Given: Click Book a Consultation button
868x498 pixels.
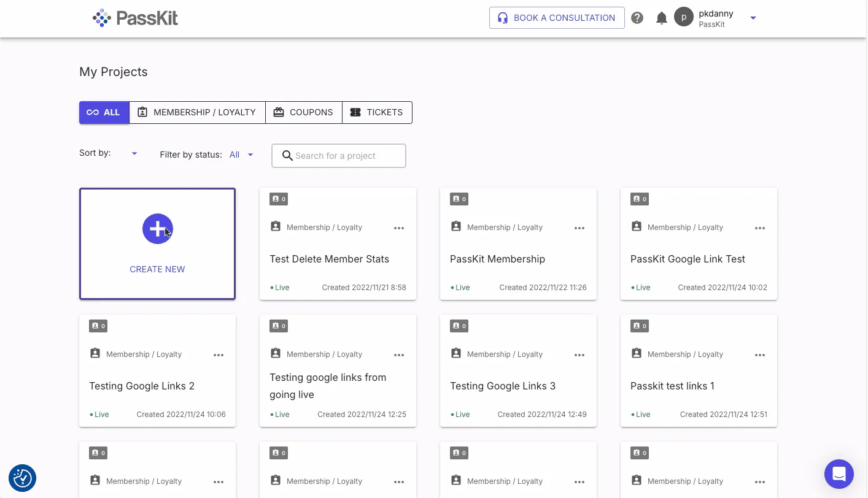Looking at the screenshot, I should point(557,18).
